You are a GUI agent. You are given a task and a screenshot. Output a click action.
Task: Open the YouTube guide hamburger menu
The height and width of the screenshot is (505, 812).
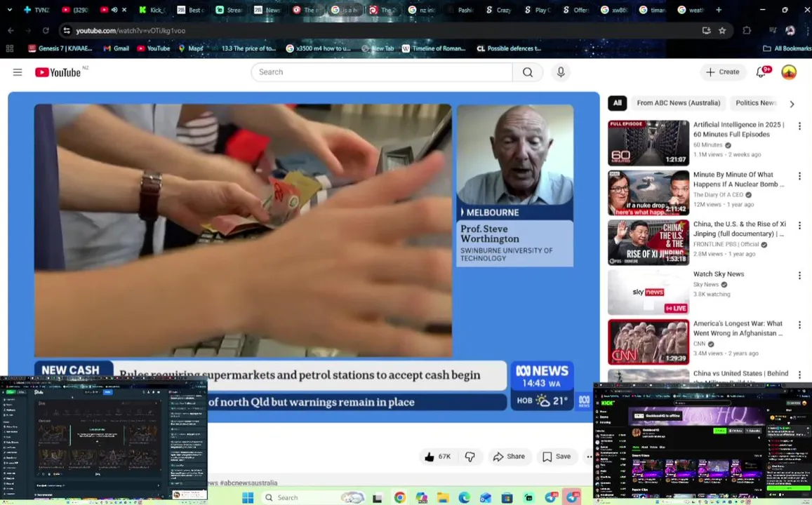18,72
